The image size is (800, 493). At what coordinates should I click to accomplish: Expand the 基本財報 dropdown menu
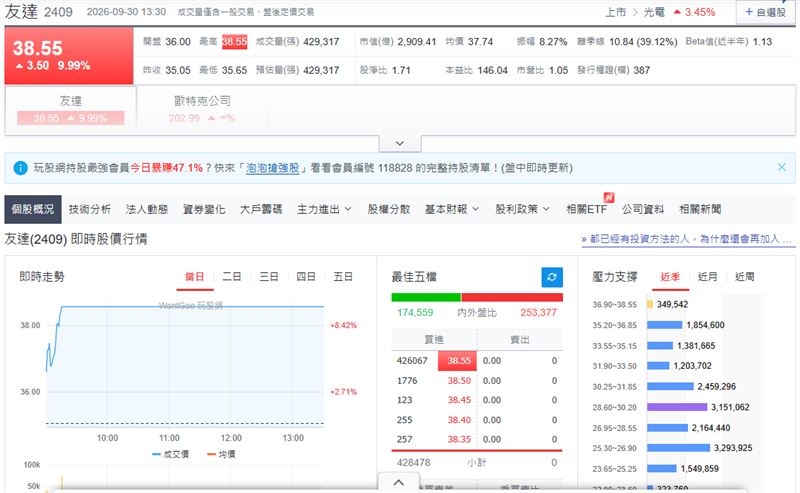tap(452, 209)
